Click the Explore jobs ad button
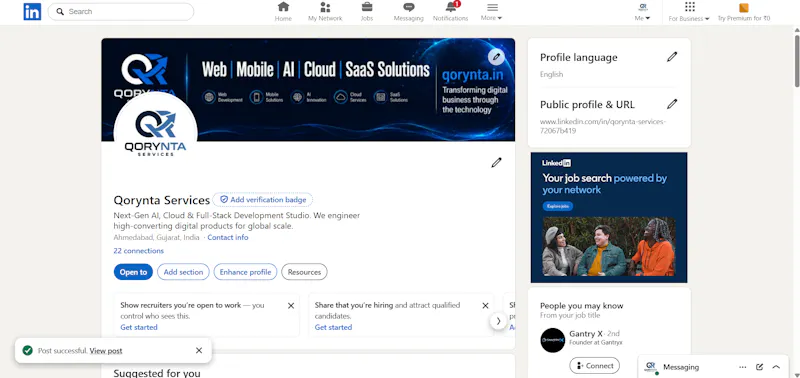 click(558, 206)
